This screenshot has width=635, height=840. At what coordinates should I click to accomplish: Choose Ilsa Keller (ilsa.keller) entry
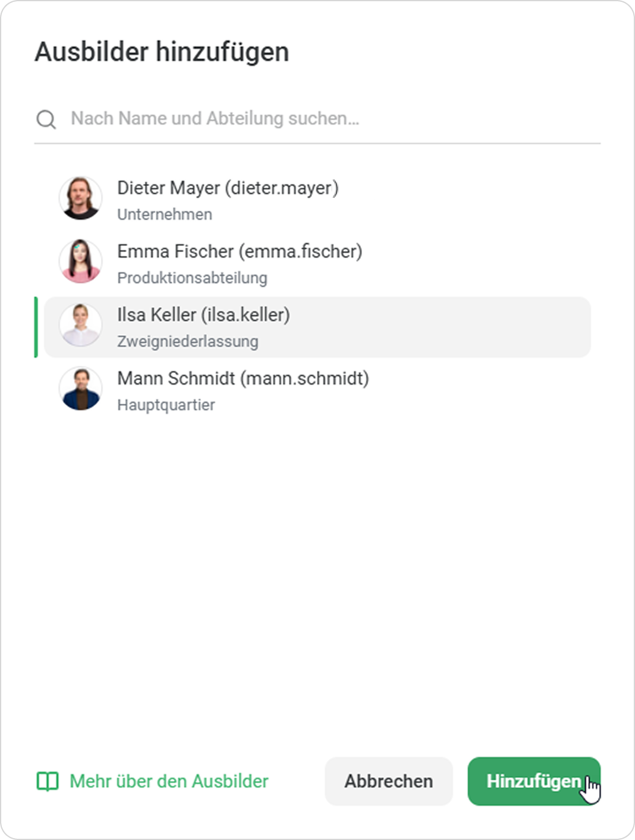[203, 315]
